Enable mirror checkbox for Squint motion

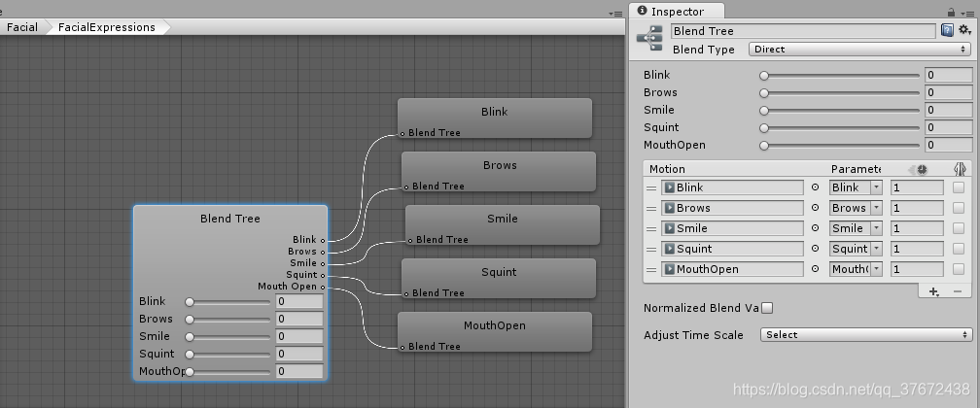(x=959, y=249)
